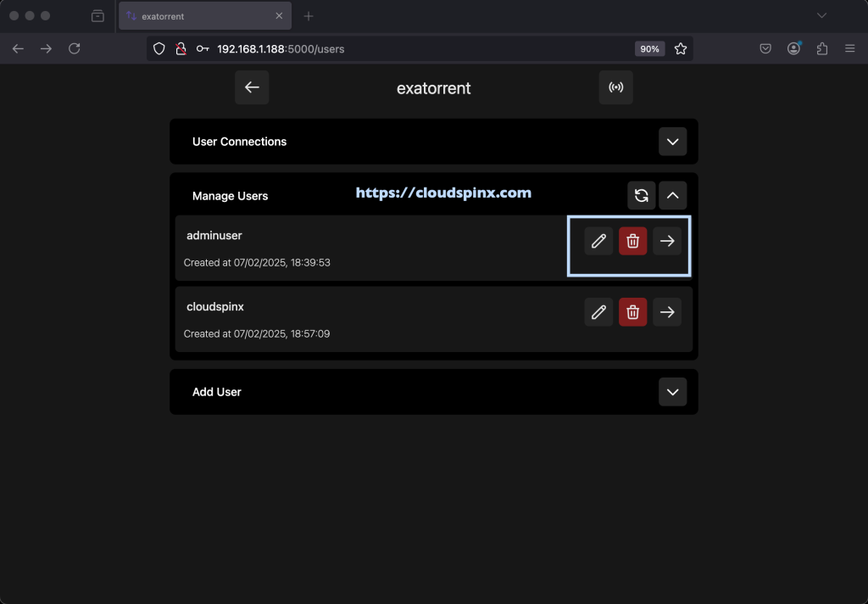Click the exatorrent page title
Viewport: 868px width, 604px height.
433,88
